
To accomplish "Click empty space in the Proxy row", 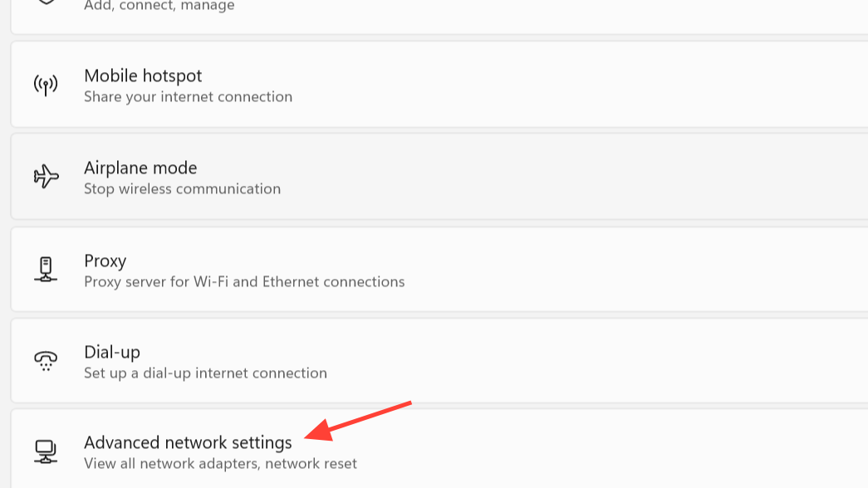I will coord(623,270).
